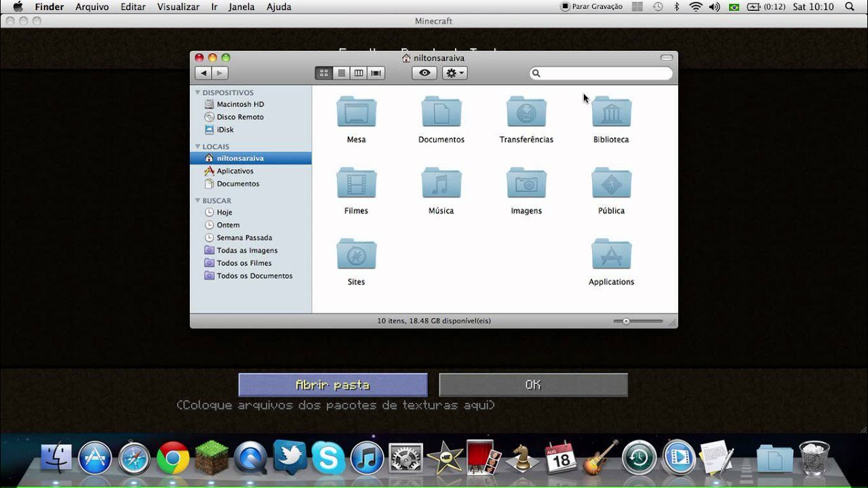
Task: Open Bluetooth menu bar icon
Action: point(676,7)
